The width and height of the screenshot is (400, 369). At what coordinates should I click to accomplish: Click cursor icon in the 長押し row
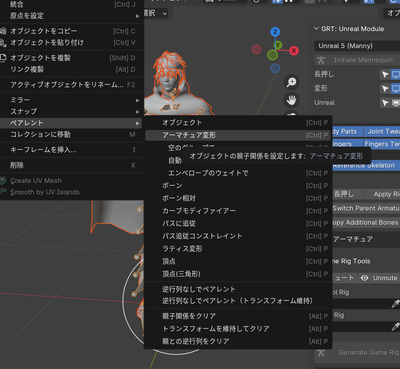[385, 74]
